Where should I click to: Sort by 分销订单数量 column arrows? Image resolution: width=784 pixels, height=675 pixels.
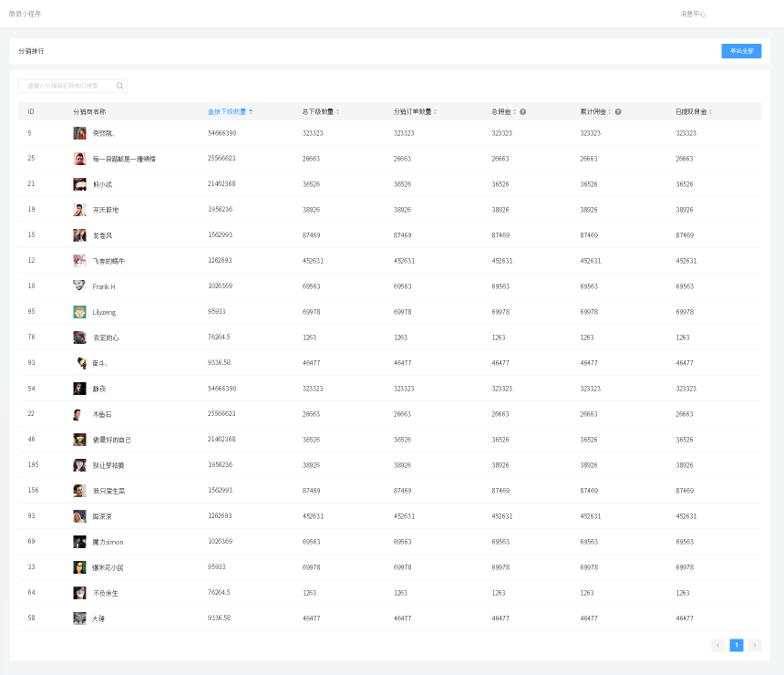pos(435,111)
